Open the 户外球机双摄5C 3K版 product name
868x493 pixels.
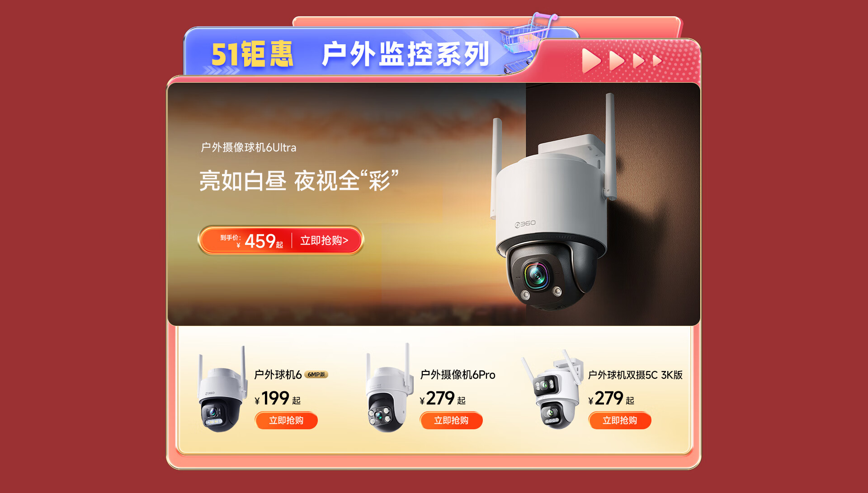(x=635, y=375)
